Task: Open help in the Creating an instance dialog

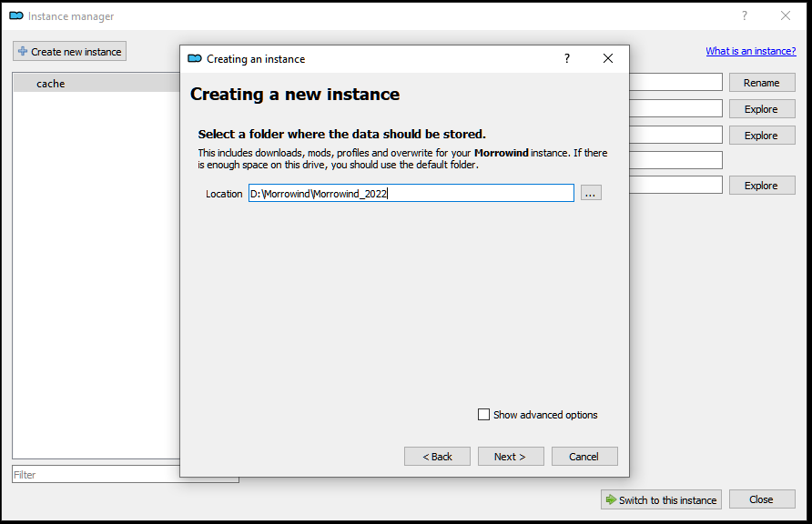Action: coord(567,59)
